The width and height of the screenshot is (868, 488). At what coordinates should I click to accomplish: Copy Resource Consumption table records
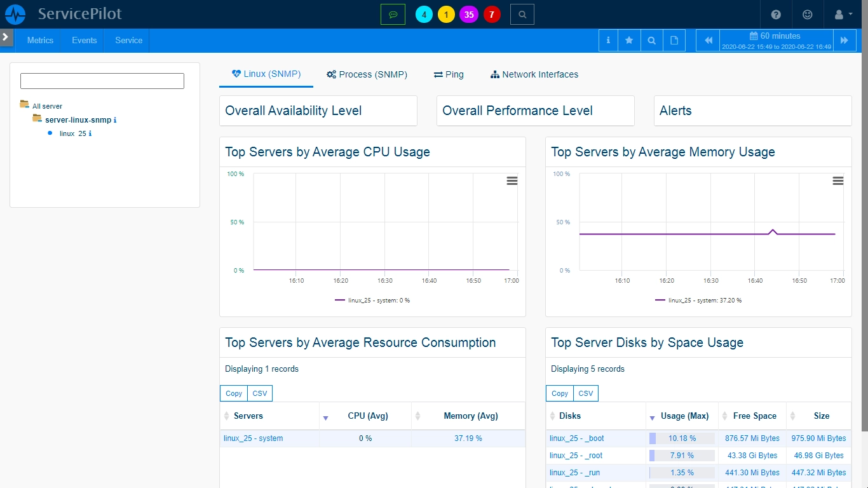233,393
